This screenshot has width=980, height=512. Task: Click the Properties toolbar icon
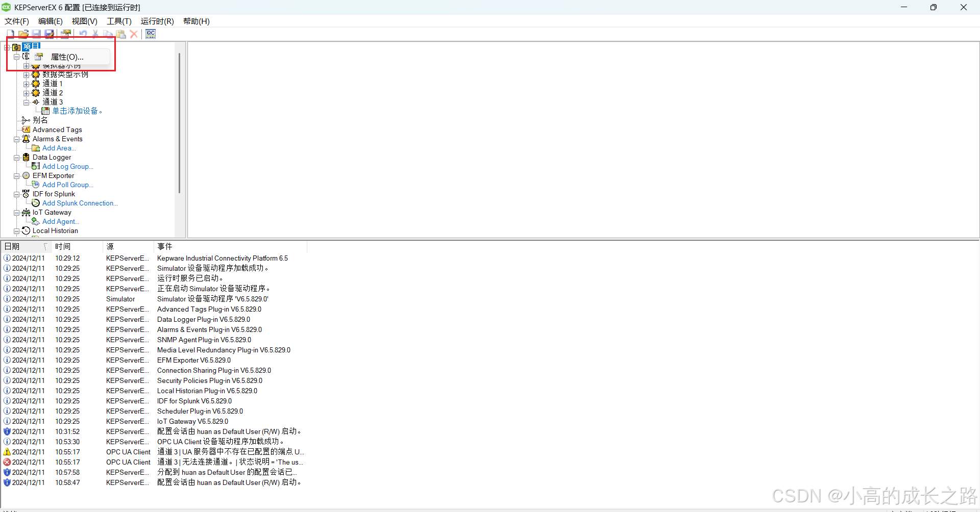pos(66,34)
